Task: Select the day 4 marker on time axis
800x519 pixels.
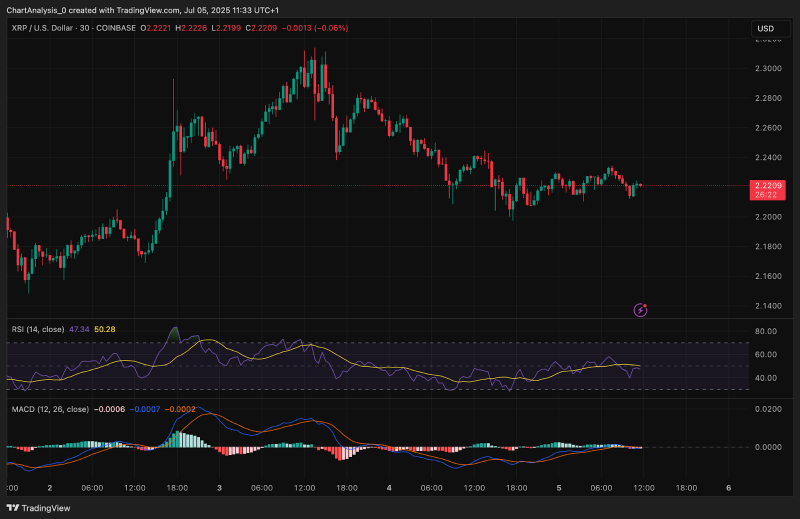Action: (389, 488)
